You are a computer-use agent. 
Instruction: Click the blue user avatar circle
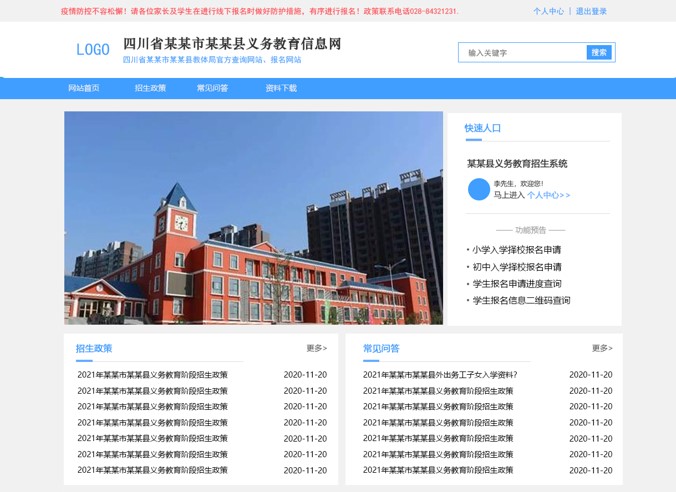479,190
